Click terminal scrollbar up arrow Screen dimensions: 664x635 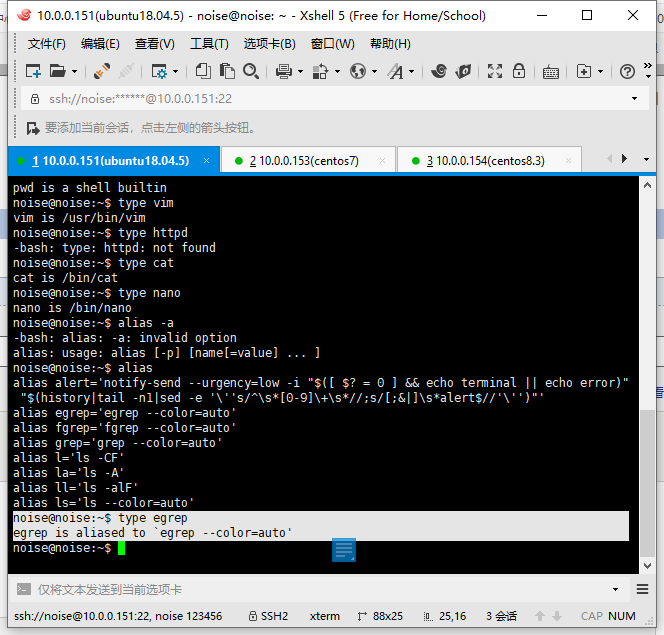[647, 185]
